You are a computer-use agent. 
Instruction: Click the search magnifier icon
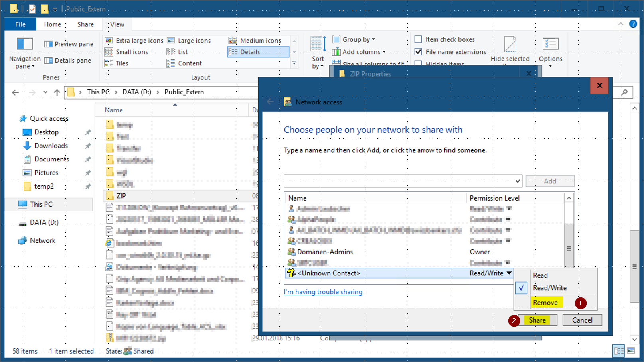click(624, 92)
